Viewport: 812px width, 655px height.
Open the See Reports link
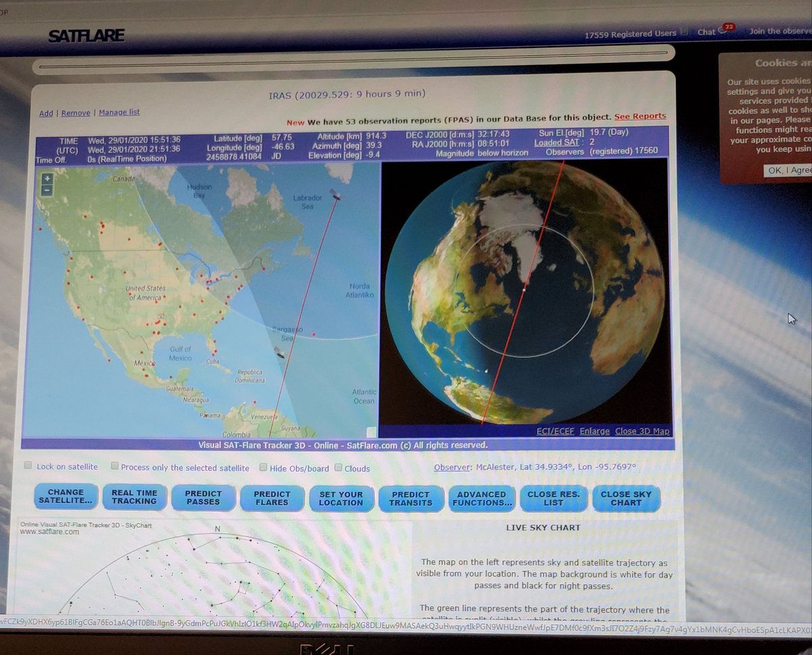coord(640,116)
